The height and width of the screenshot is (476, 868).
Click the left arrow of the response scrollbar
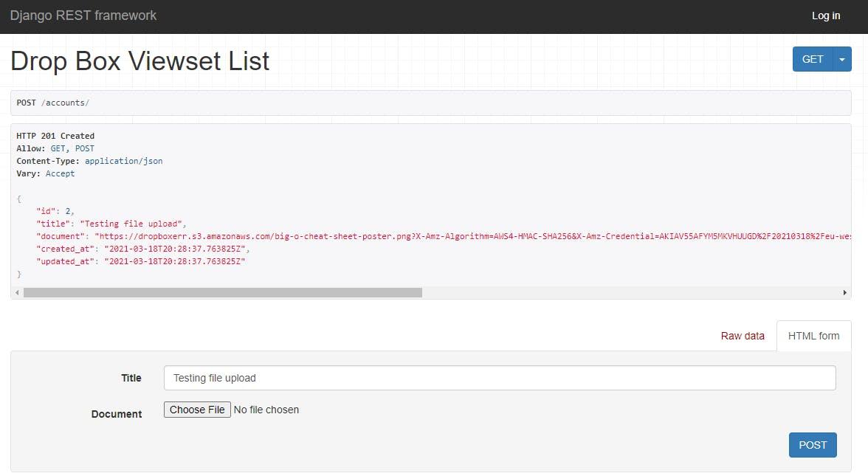[16, 292]
